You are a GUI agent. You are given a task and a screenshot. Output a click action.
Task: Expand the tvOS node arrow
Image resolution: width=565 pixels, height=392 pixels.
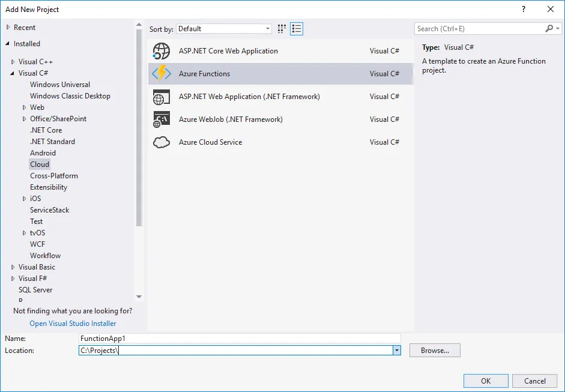25,233
